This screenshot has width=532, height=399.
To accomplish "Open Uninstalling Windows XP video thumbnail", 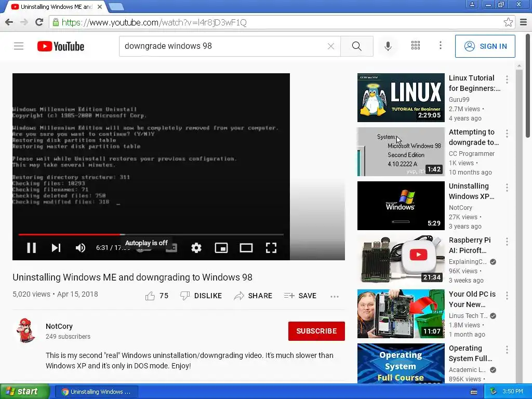I will tap(401, 206).
